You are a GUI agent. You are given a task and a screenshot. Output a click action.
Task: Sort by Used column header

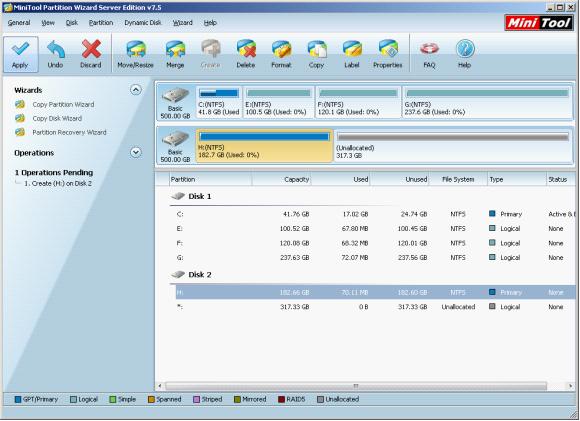tap(341, 179)
